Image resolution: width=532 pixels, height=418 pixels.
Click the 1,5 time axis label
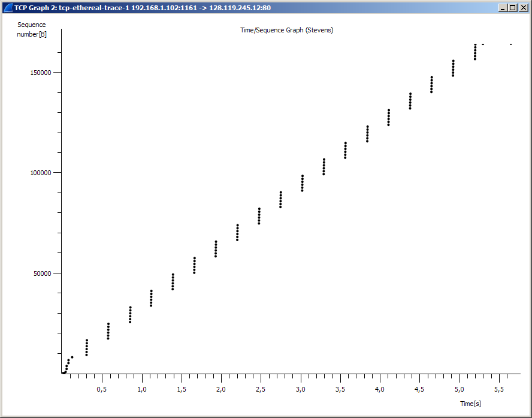click(x=182, y=389)
